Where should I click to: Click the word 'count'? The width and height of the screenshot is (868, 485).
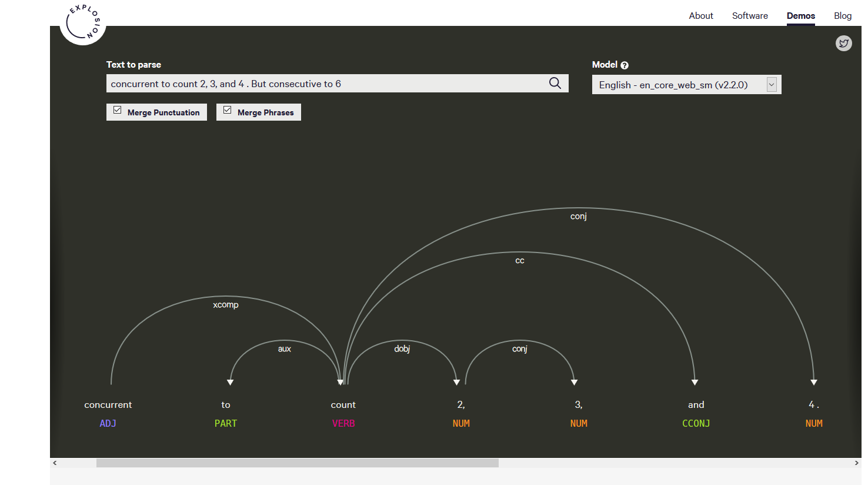(x=343, y=405)
